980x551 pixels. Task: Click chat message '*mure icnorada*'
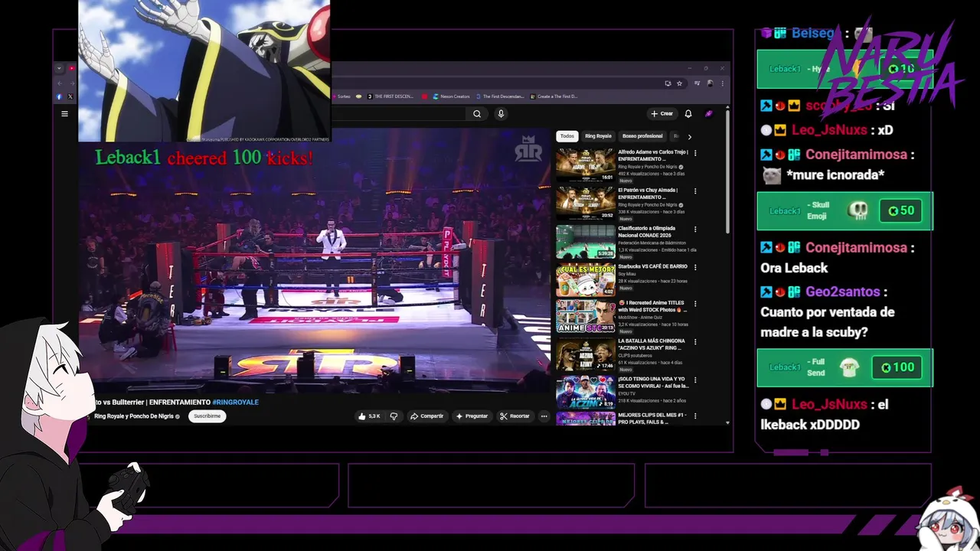click(x=835, y=175)
